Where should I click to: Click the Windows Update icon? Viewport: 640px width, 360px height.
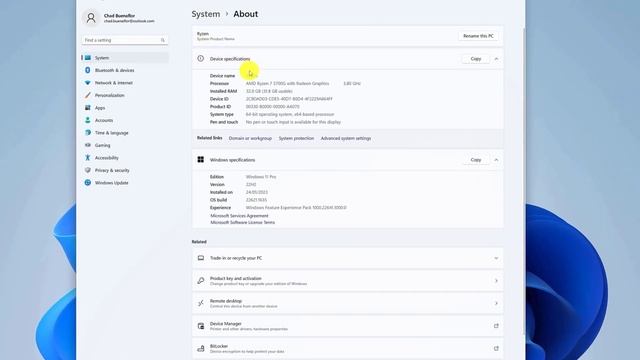[x=88, y=183]
